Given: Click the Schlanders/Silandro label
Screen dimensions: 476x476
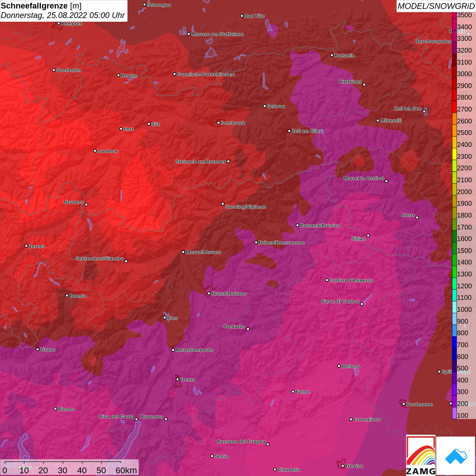Looking at the screenshot, I should tap(100, 258).
